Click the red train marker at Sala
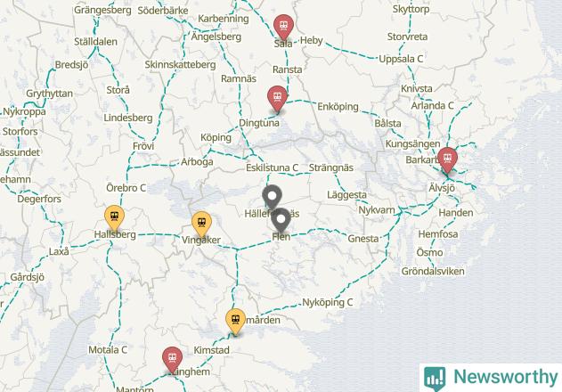The height and width of the screenshot is (392, 562). click(283, 26)
